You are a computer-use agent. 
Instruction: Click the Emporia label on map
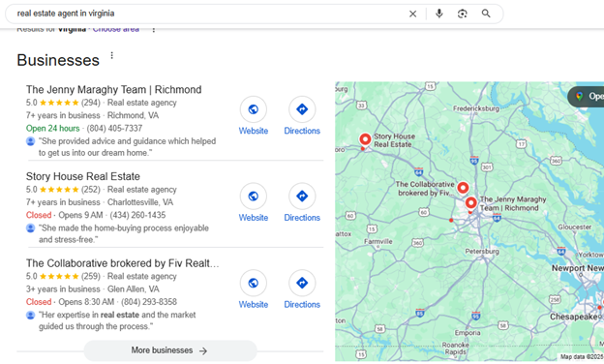point(468,333)
